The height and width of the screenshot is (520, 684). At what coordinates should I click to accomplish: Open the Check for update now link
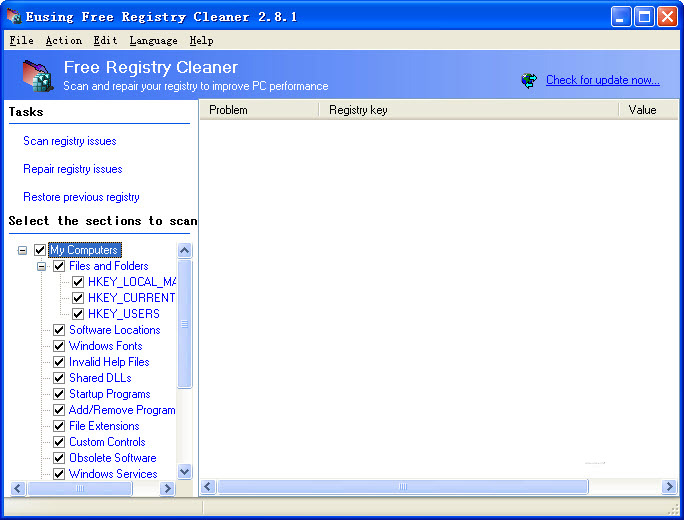pos(602,80)
